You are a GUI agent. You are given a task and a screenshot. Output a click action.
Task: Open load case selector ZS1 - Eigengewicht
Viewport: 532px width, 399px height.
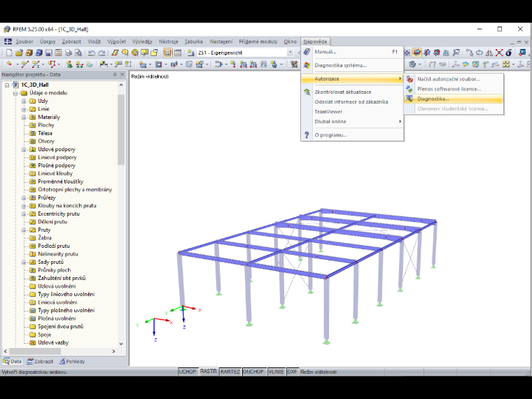pyautogui.click(x=245, y=52)
